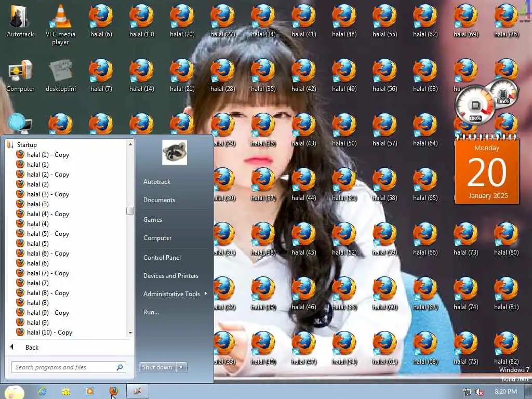Select the desktop.ini file icon

(61, 75)
